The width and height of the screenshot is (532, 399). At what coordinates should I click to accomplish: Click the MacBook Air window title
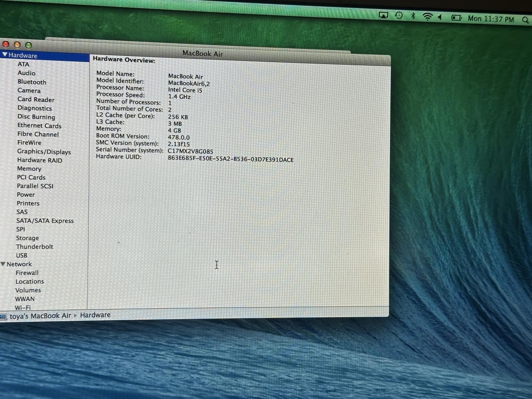(x=202, y=54)
